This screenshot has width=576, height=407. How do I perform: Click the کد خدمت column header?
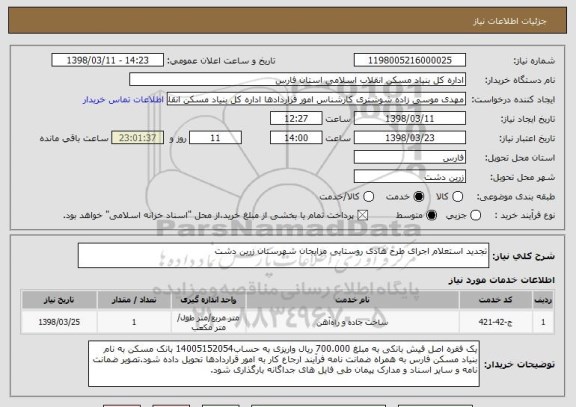(x=496, y=300)
